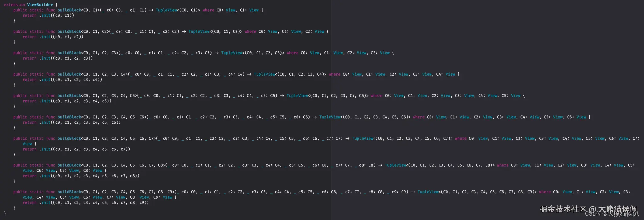Click the return line ending in 'c5, c6))'
This screenshot has width=644, height=220.
[72, 122]
